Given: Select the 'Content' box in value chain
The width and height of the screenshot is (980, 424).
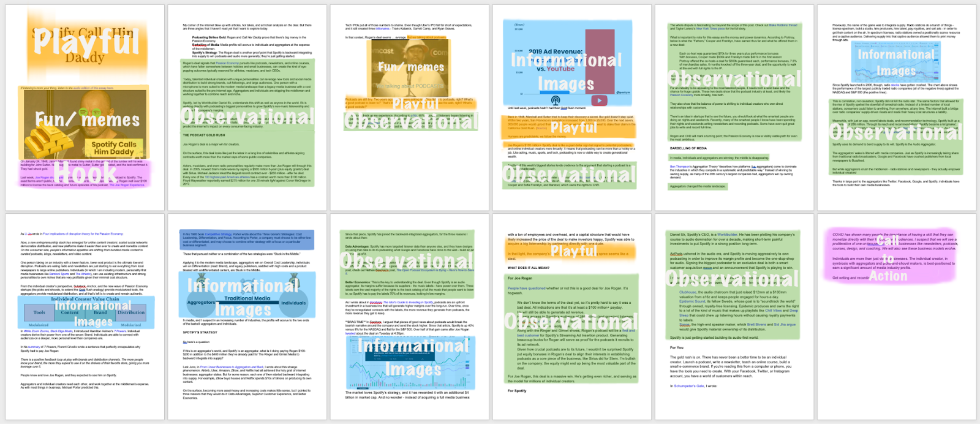Looking at the screenshot, I should (69, 312).
